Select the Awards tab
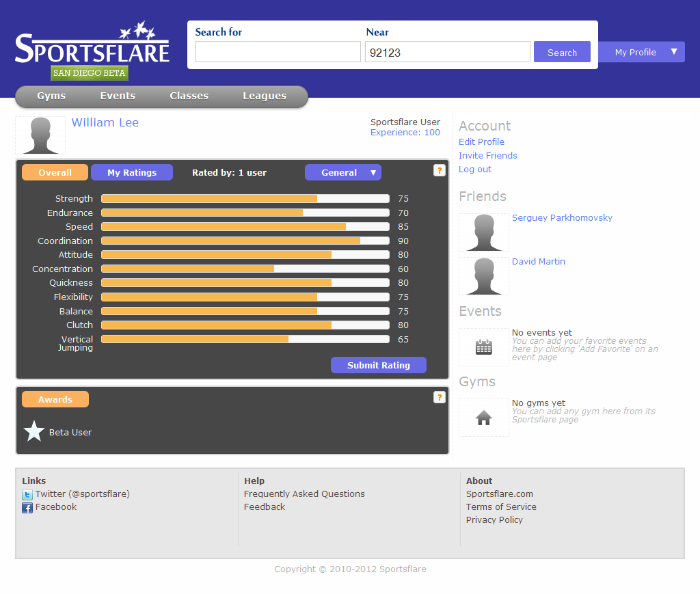Image resolution: width=700 pixels, height=594 pixels. tap(55, 399)
